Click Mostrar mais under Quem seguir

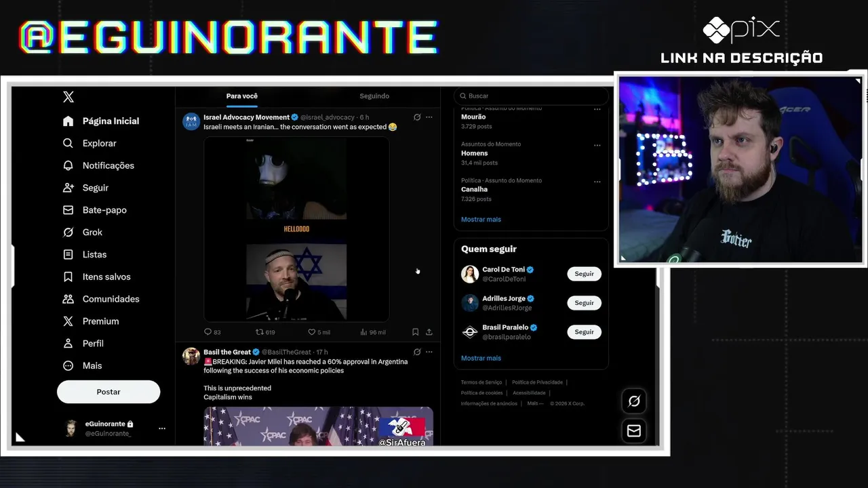click(481, 358)
